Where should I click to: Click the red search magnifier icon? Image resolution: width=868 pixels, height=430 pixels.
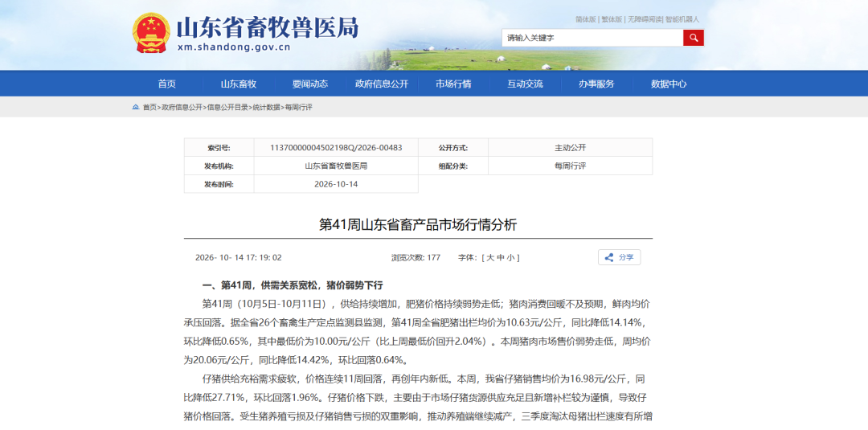[693, 38]
